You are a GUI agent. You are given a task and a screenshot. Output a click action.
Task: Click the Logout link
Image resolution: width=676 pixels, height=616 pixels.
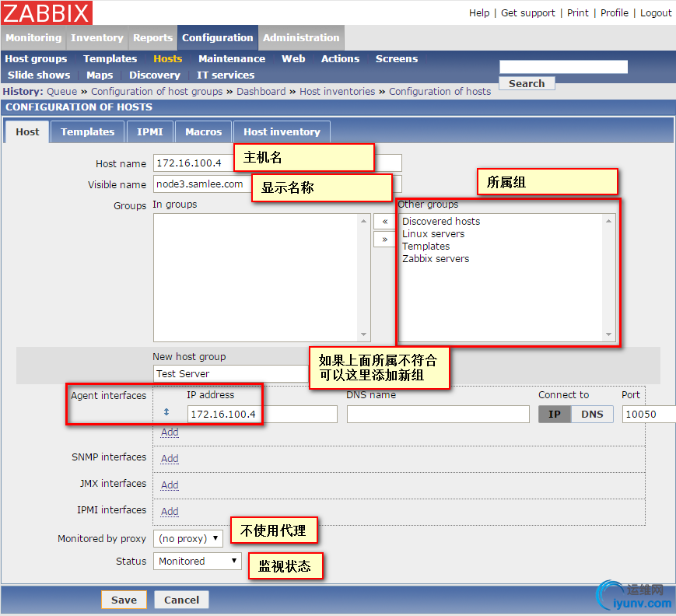tap(655, 13)
